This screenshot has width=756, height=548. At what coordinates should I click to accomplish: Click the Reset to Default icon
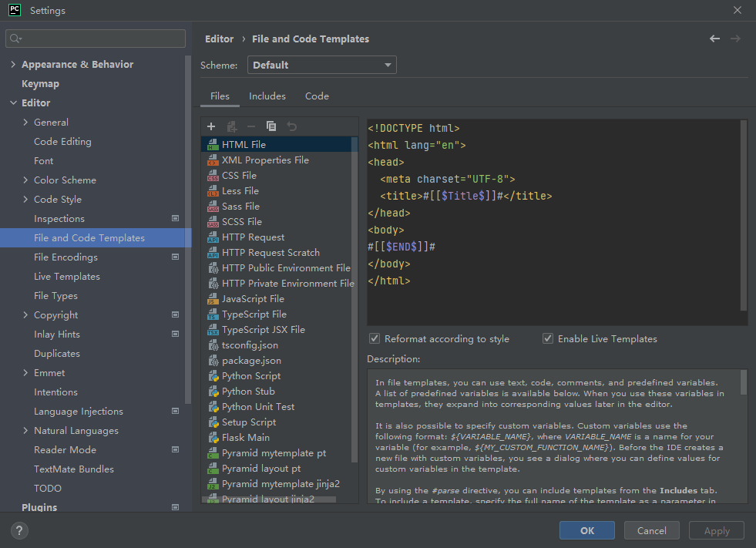click(292, 126)
